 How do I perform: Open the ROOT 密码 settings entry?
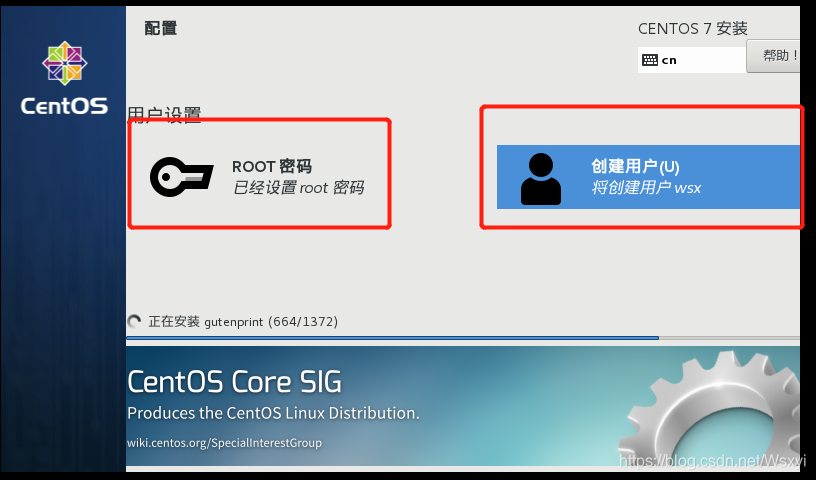[x=259, y=176]
